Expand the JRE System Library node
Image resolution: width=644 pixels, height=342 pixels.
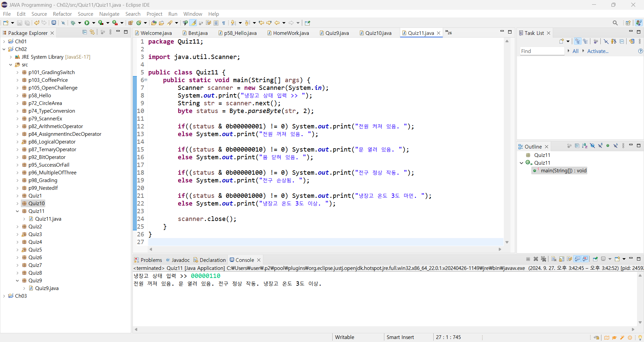tap(11, 57)
